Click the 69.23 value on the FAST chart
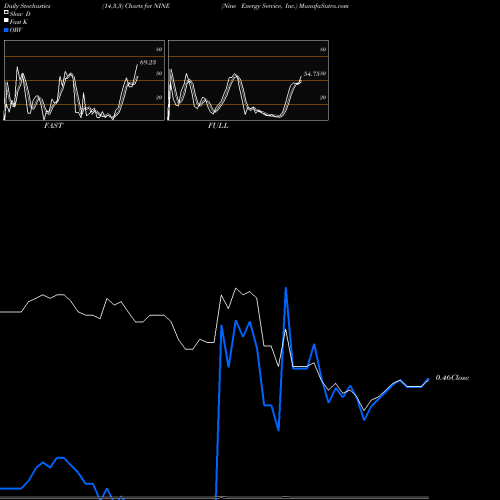The height and width of the screenshot is (500, 500). [x=148, y=62]
